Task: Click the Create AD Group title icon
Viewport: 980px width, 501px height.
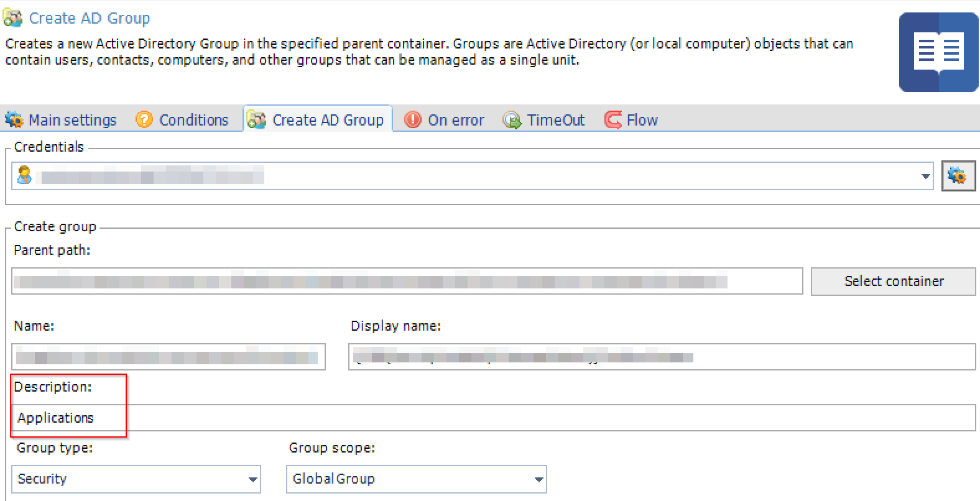Action: pyautogui.click(x=13, y=19)
